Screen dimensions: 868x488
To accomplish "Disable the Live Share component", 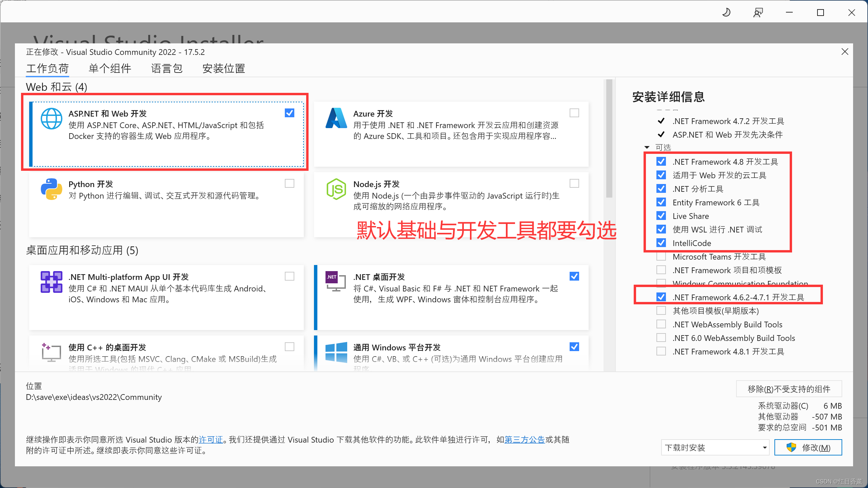I will [661, 216].
